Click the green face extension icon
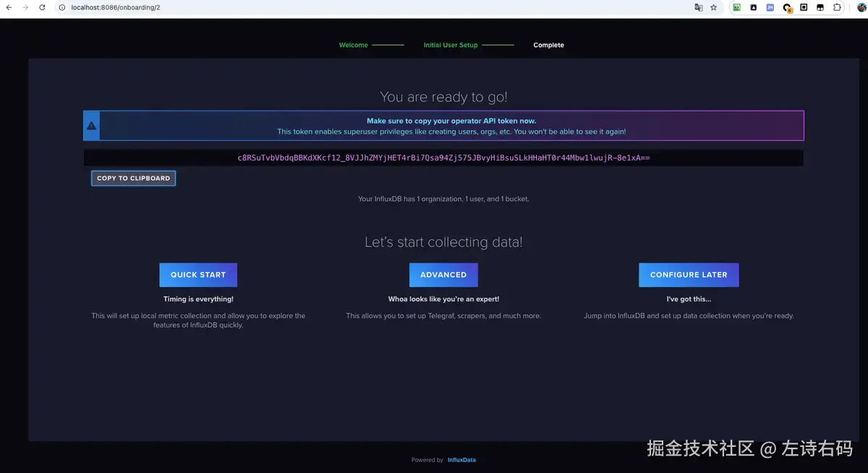 (x=736, y=7)
